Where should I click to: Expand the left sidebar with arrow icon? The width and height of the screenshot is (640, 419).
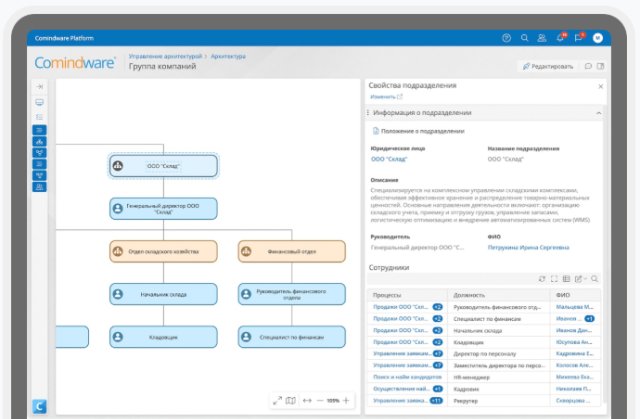pos(40,86)
